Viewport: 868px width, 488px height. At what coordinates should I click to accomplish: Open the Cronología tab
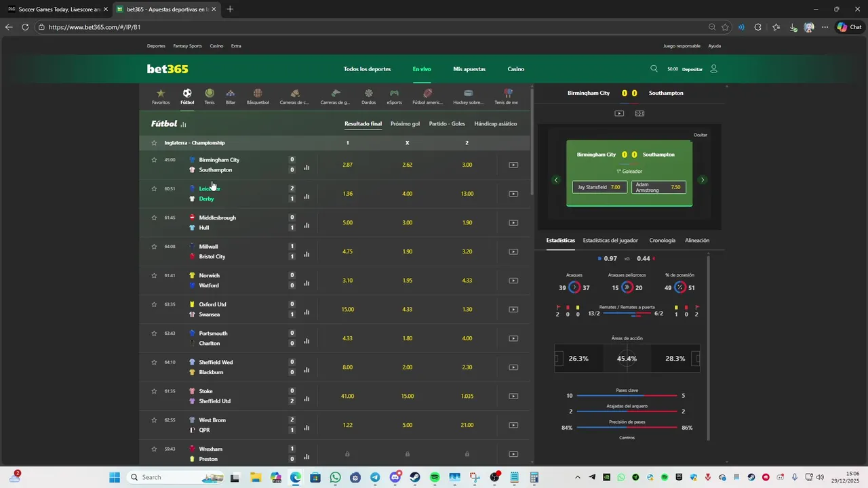(663, 241)
